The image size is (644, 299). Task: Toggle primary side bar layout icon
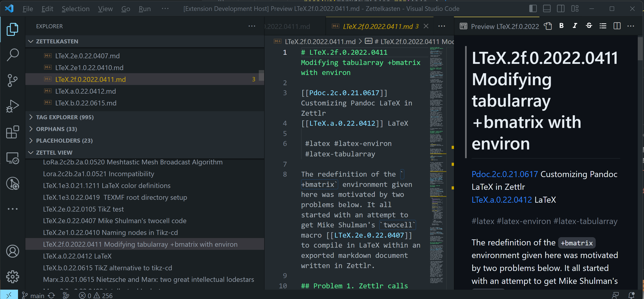click(533, 9)
